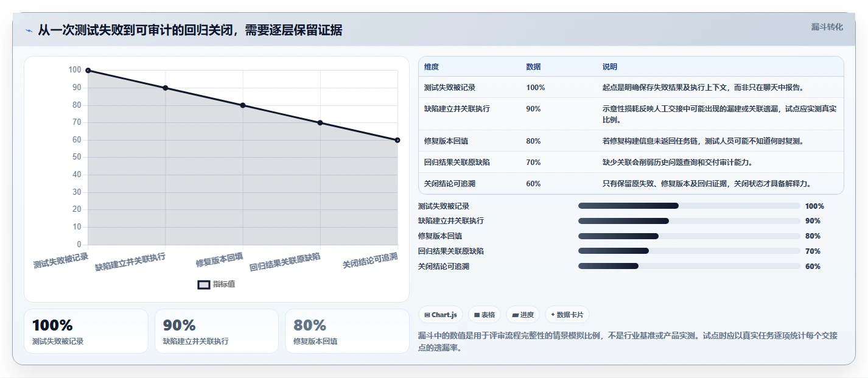Click the chart point for 关闭结论可追溯
This screenshot has height=378, width=868.
pos(397,140)
